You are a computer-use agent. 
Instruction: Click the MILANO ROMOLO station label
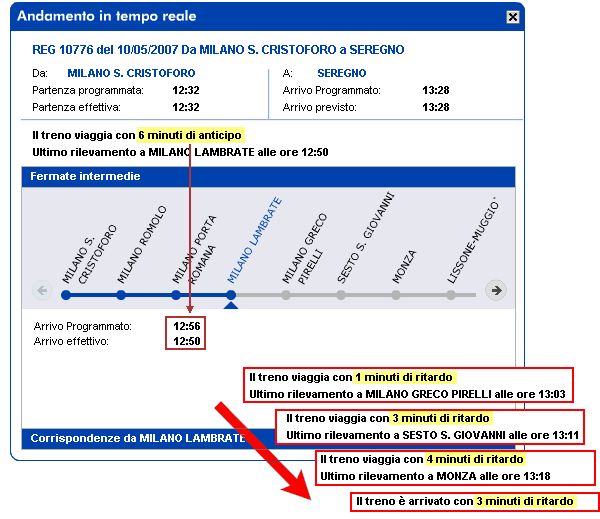[142, 245]
